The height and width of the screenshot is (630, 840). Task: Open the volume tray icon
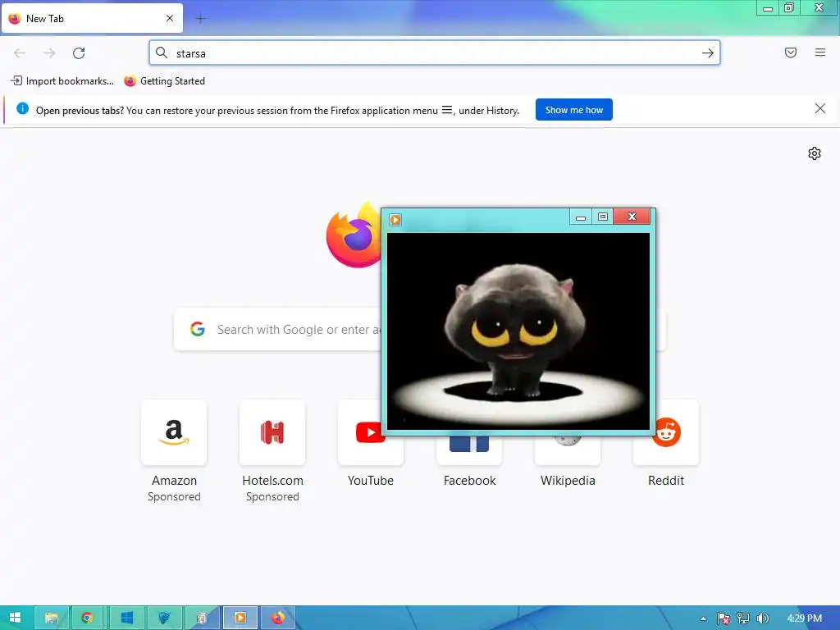[x=763, y=619]
